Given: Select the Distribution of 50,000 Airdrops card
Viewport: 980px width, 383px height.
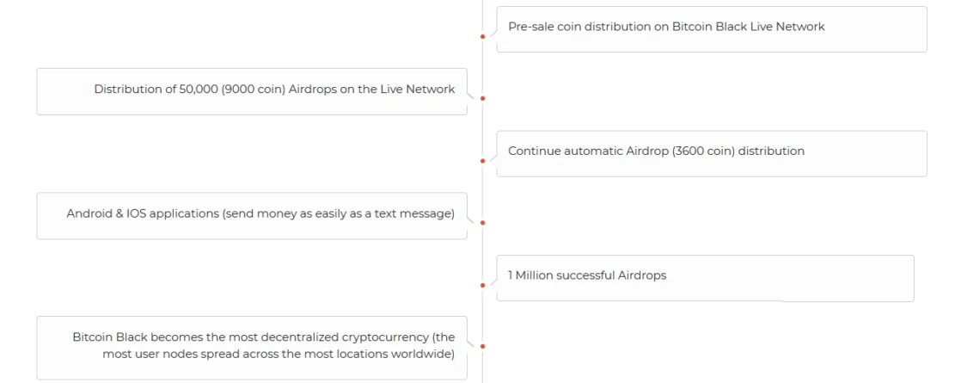Looking at the screenshot, I should [252, 91].
